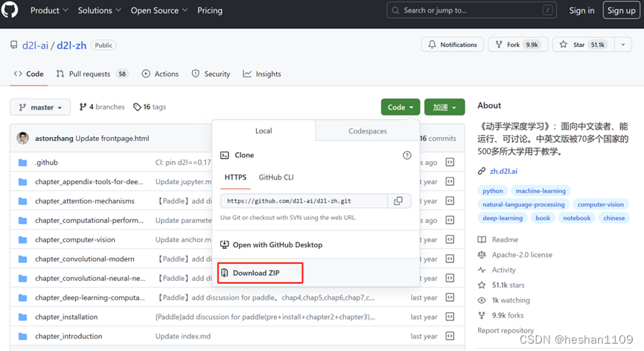Viewport: 644px width, 351px height.
Task: Click the code icon in chapter_introduction row
Action: [x=450, y=336]
